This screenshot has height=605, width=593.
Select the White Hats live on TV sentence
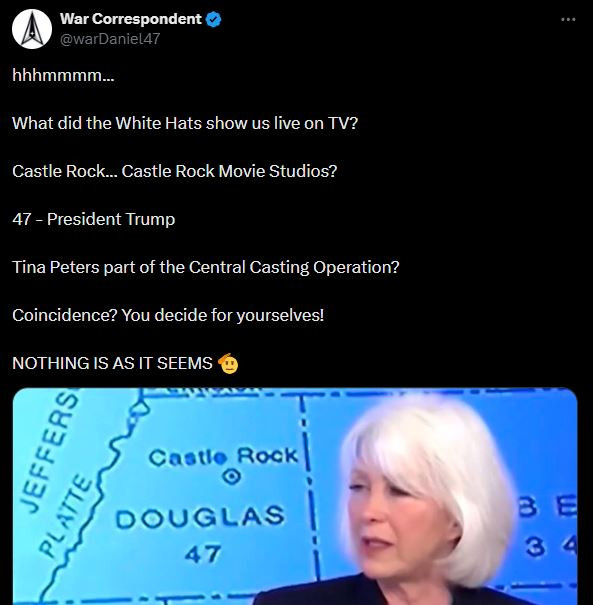click(x=185, y=123)
